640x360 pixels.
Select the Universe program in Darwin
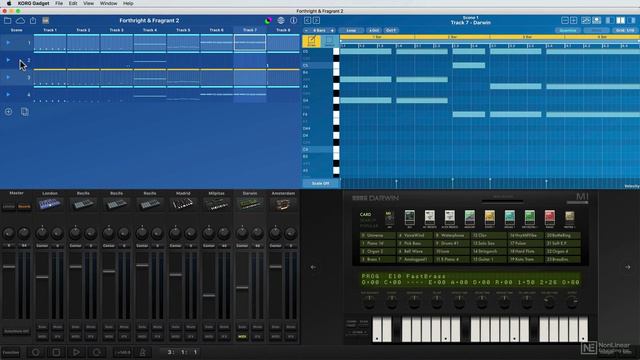point(377,236)
